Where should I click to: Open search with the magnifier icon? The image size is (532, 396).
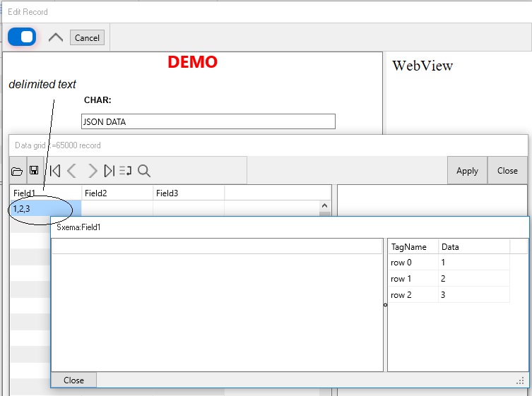point(144,171)
